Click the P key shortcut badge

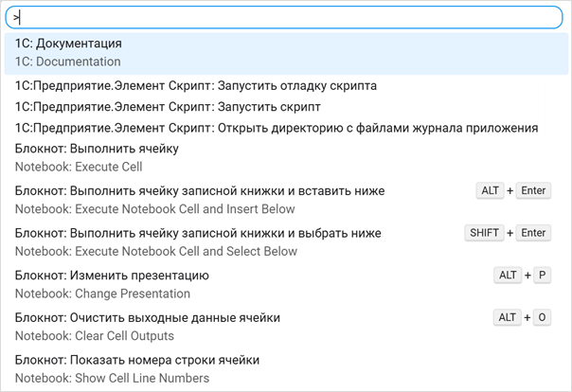(x=542, y=276)
